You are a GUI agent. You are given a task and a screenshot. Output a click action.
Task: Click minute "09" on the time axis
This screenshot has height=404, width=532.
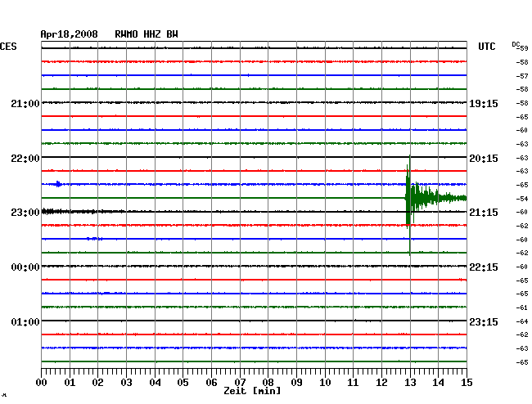[x=296, y=383]
